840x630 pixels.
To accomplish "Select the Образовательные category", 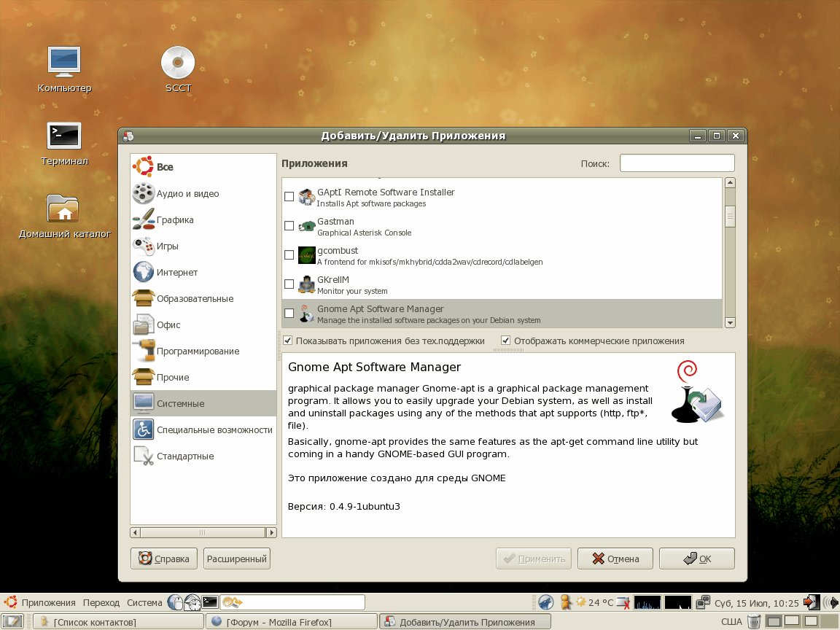I will coord(203,298).
